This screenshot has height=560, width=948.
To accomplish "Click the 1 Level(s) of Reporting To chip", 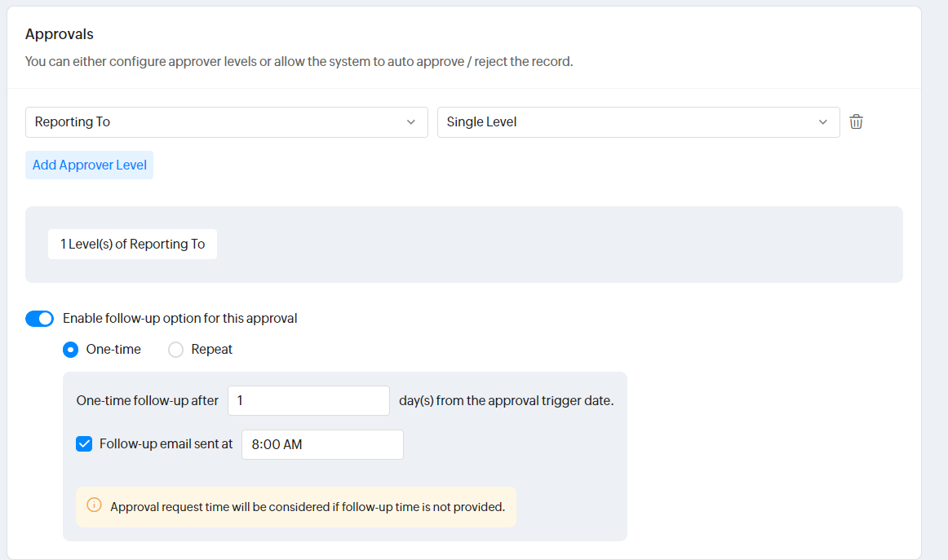I will tap(132, 244).
